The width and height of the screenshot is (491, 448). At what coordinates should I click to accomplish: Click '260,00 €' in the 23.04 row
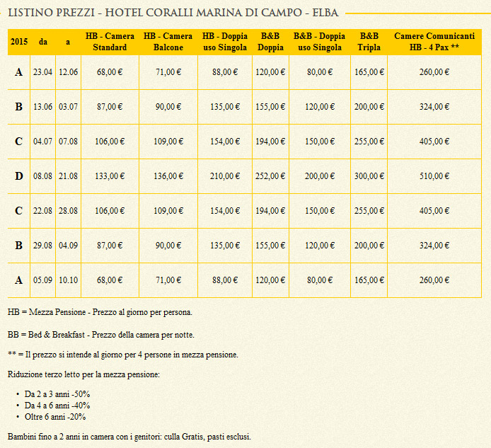pyautogui.click(x=434, y=72)
